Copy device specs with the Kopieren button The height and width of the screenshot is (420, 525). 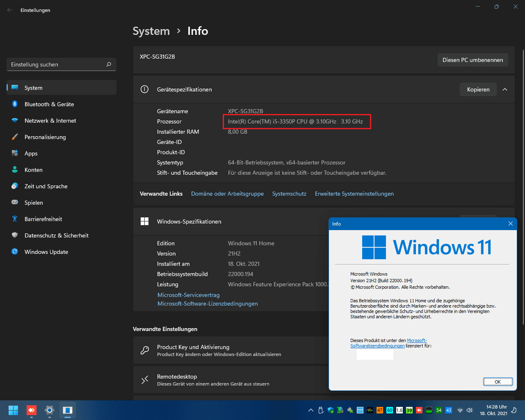click(x=478, y=89)
